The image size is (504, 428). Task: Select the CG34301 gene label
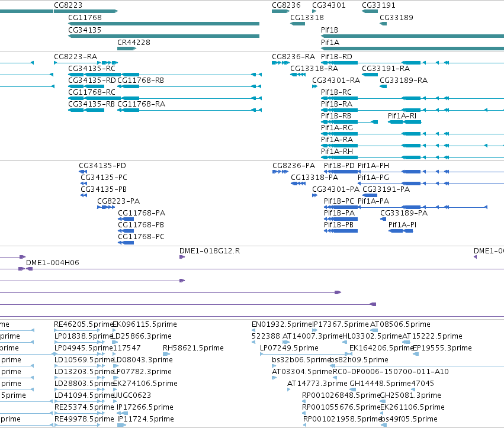(329, 5)
